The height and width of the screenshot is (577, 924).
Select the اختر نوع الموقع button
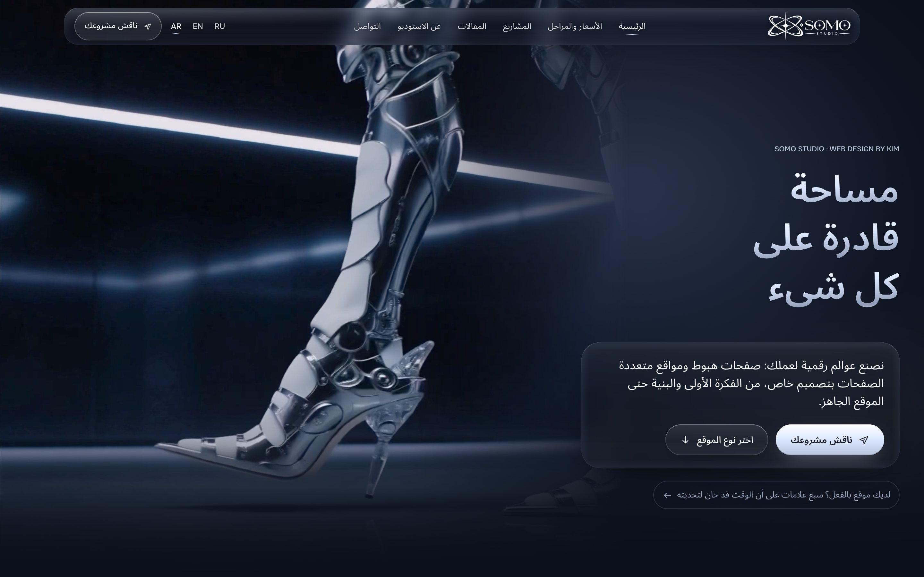pos(716,439)
